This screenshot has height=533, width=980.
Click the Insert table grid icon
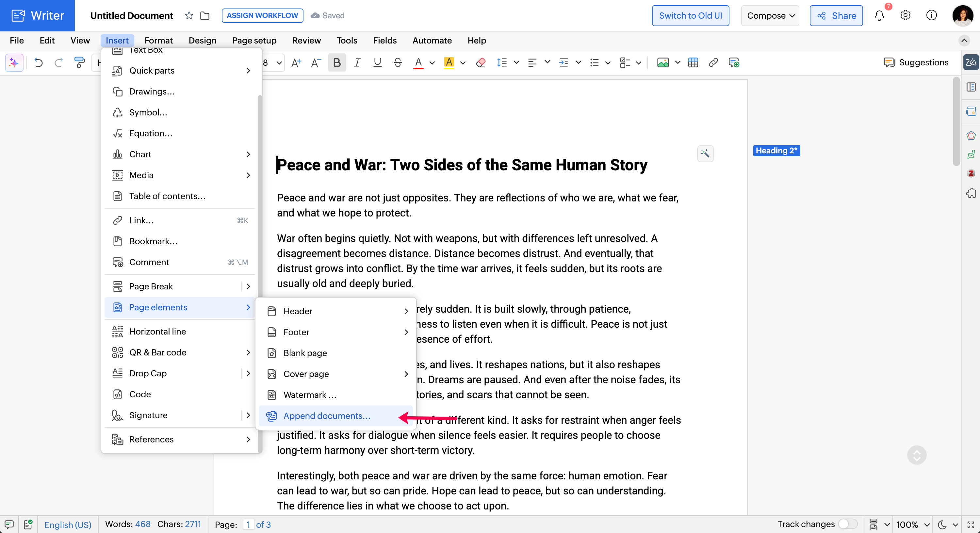693,62
